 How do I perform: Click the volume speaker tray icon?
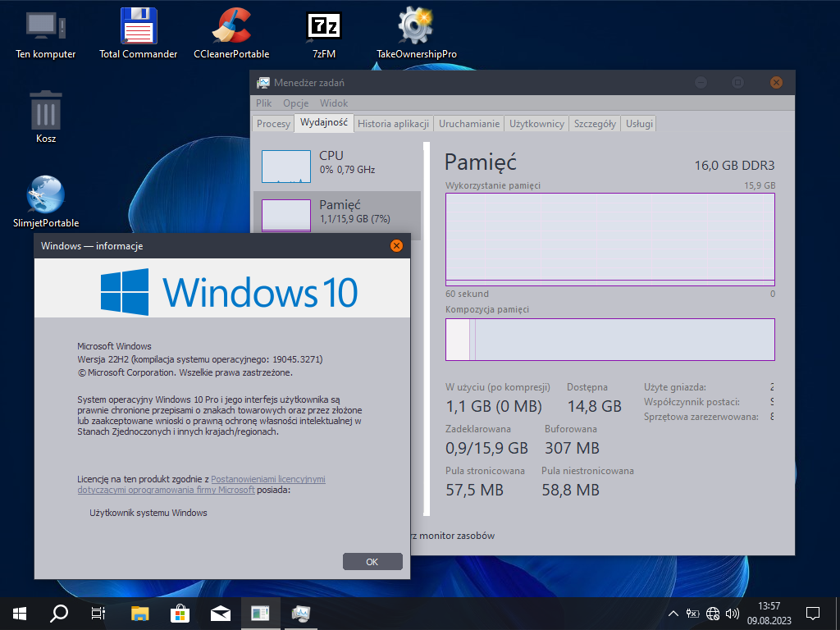732,613
